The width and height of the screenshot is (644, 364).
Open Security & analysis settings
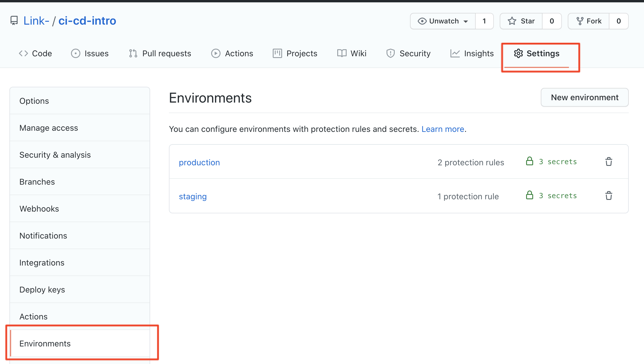[80, 155]
